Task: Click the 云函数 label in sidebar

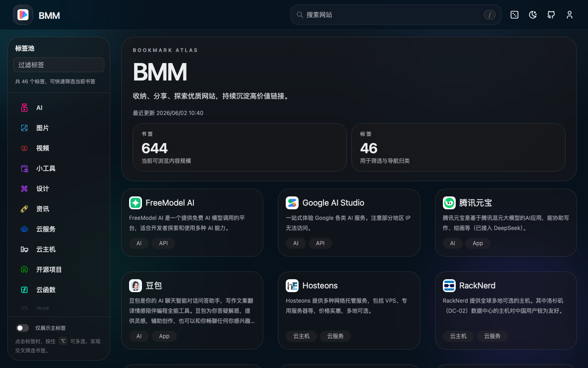Action: [46, 290]
